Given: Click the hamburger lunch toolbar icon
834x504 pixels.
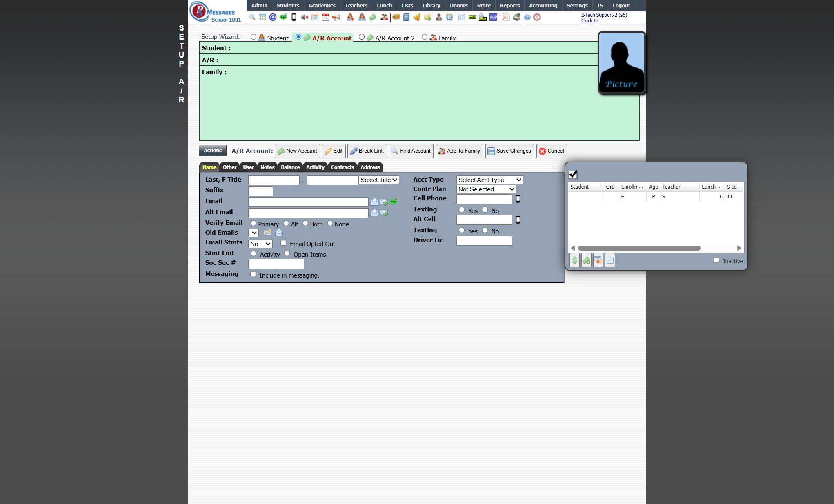Looking at the screenshot, I should 396,17.
